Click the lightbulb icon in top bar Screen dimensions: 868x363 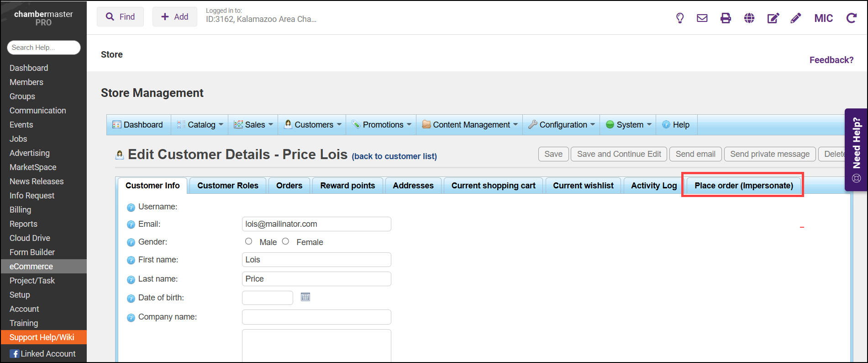click(x=679, y=18)
